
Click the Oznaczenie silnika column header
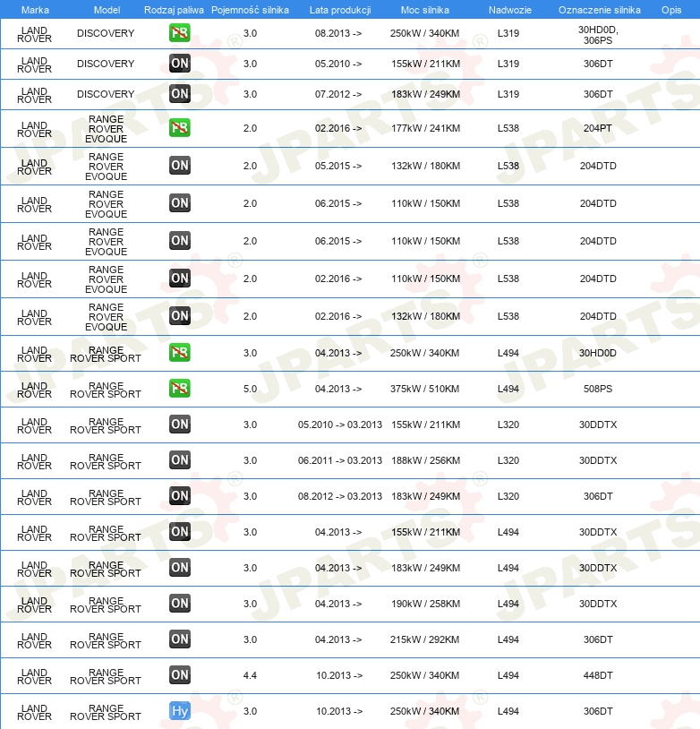[x=599, y=9]
